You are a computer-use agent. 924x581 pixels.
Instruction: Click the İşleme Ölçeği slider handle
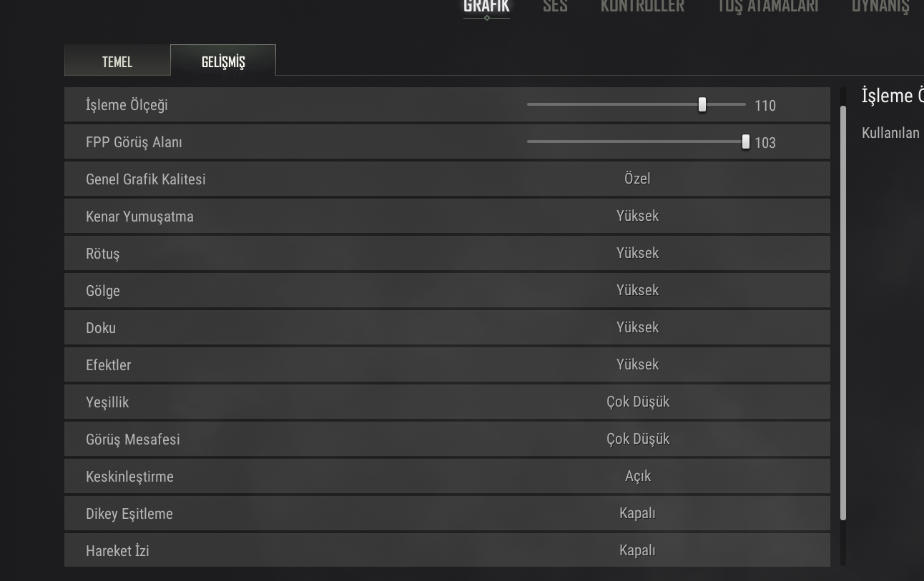pos(702,105)
